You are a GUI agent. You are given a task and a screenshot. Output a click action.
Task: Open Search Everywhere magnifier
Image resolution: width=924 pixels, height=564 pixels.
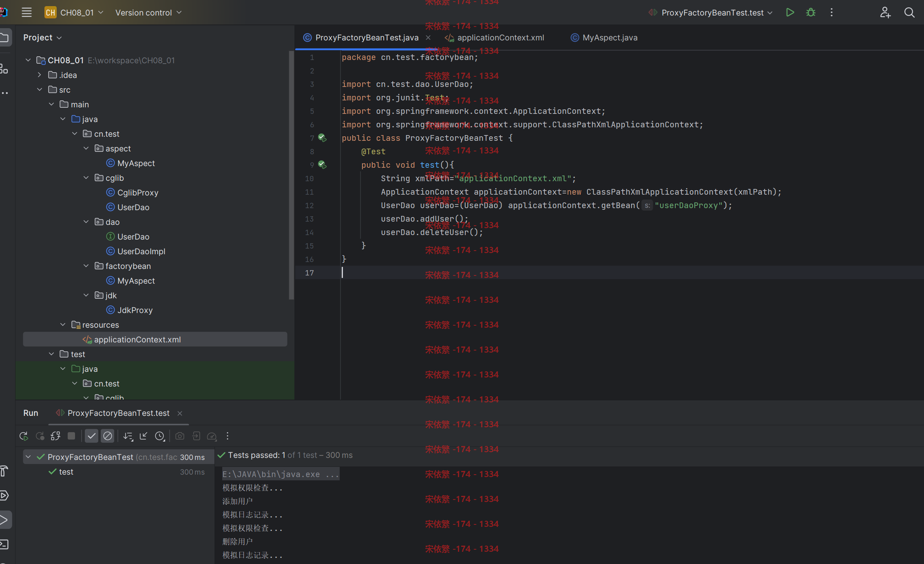909,13
